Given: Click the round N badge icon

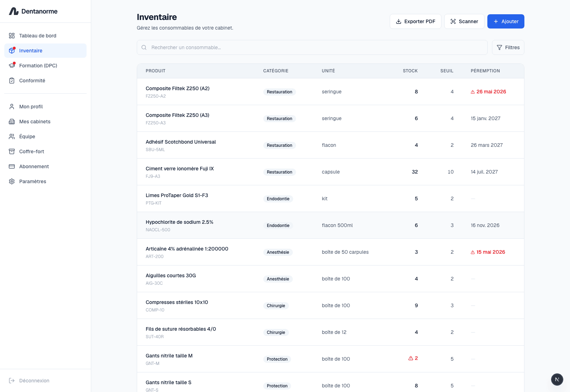Looking at the screenshot, I should click(x=557, y=380).
